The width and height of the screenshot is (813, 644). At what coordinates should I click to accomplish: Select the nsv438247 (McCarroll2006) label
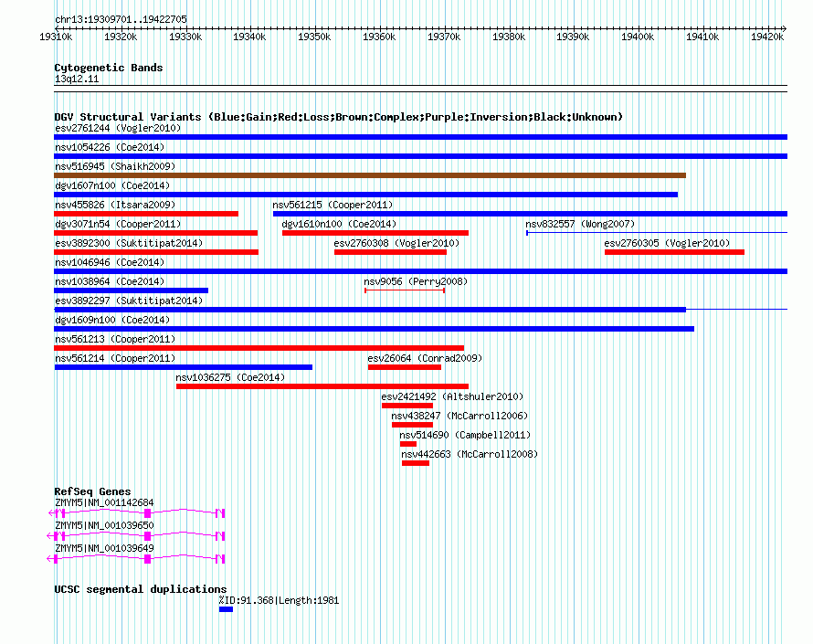pos(459,416)
